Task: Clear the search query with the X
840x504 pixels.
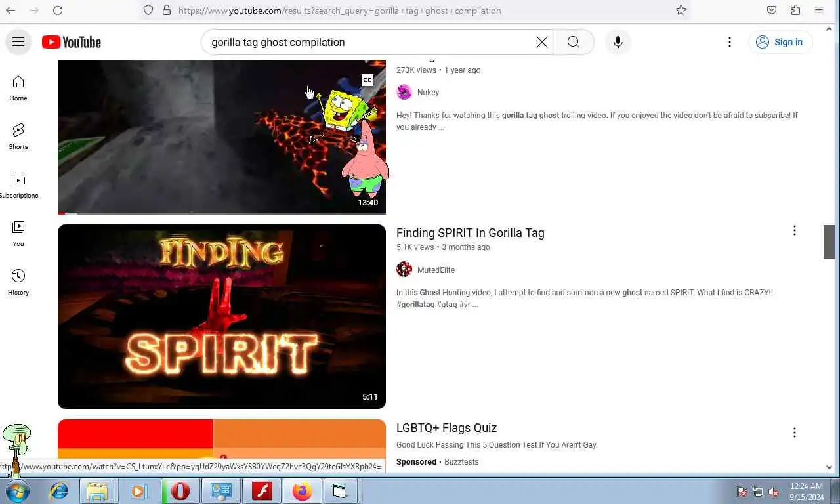Action: (x=542, y=42)
